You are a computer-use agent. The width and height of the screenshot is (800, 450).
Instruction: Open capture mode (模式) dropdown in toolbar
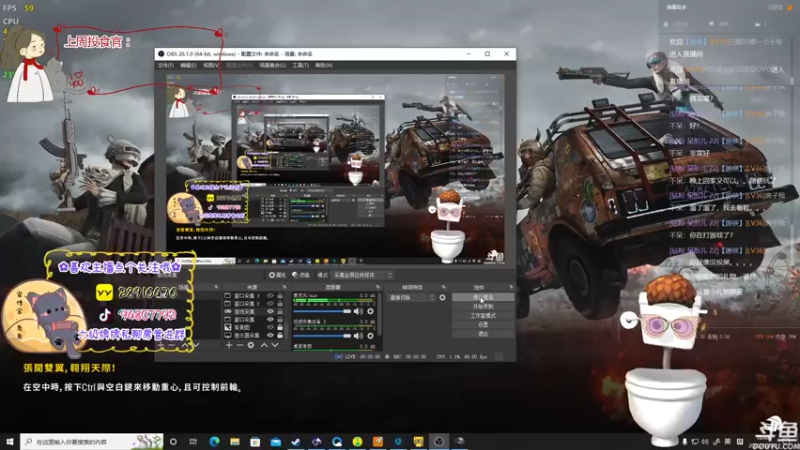[362, 275]
